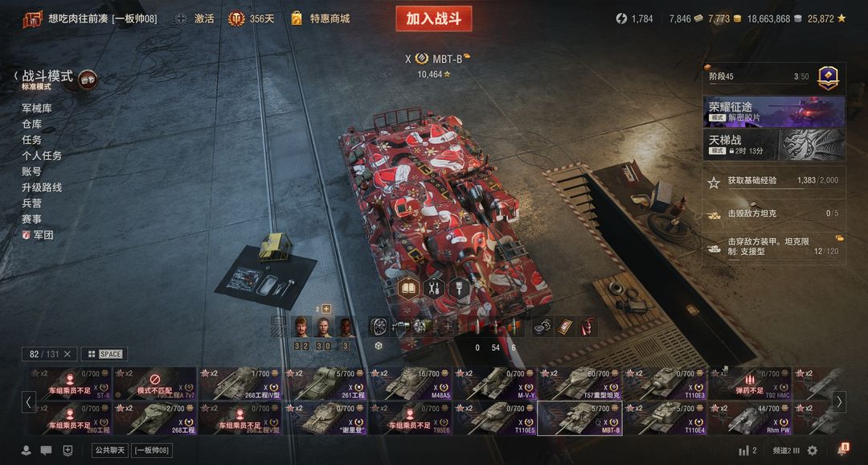This screenshot has width=868, height=465.
Task: Open the settings gear icon
Action: coord(812,450)
